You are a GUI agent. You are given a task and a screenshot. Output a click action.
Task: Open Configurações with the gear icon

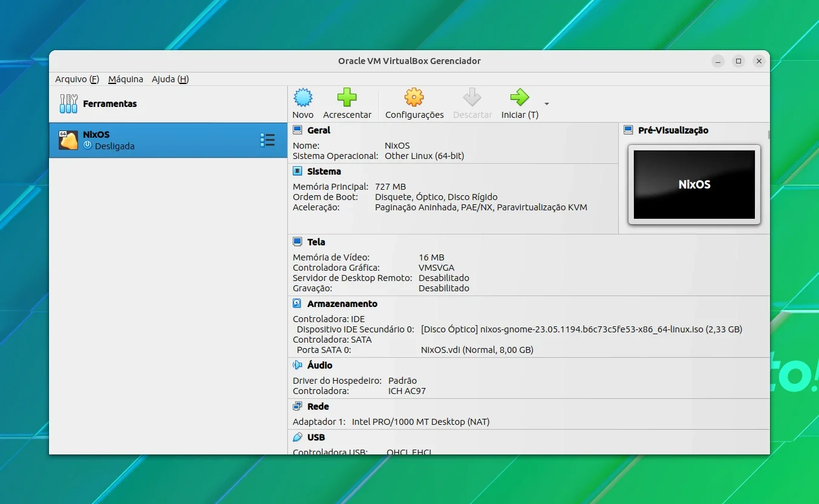414,97
